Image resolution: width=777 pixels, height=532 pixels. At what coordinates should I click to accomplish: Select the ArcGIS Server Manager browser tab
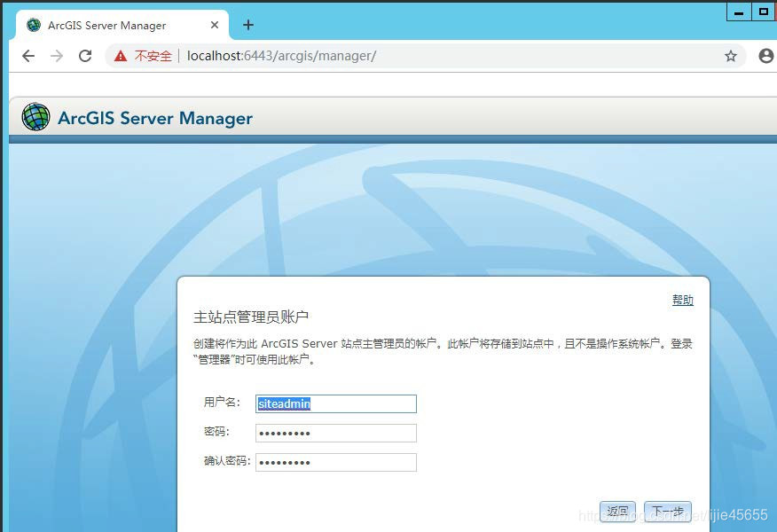point(122,25)
